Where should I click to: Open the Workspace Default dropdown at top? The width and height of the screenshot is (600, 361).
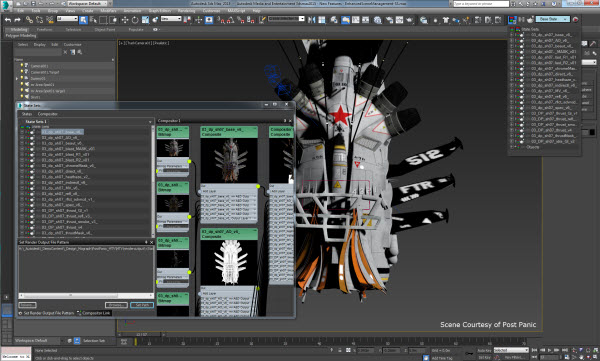point(86,3)
